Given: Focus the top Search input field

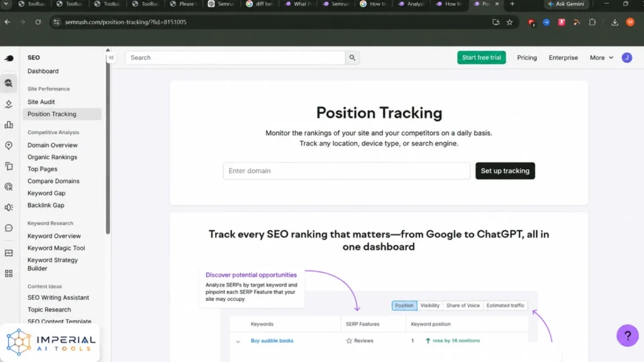Looking at the screenshot, I should [235, 58].
